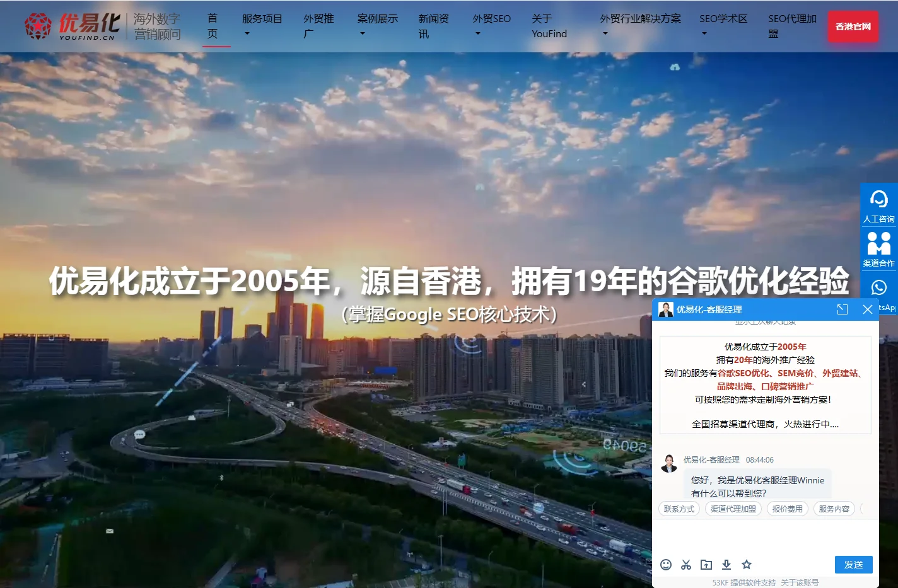Viewport: 898px width, 588px height.
Task: Expand the chat window with maximize icon
Action: click(x=843, y=309)
